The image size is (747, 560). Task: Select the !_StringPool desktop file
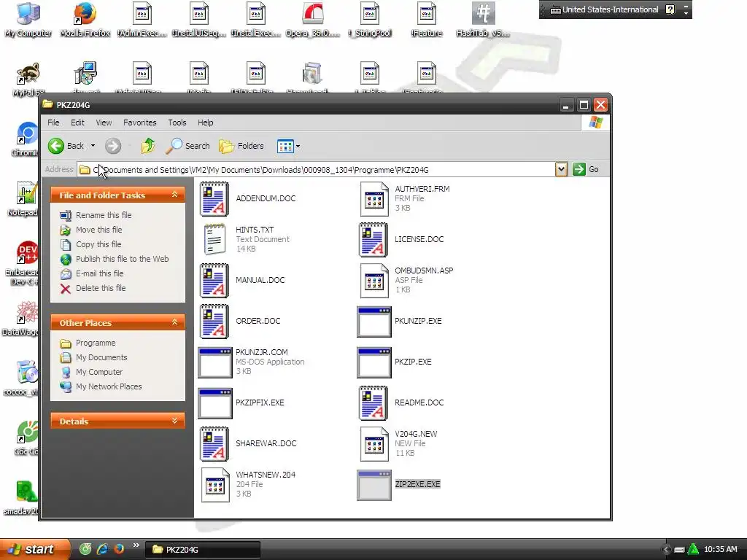click(x=370, y=20)
